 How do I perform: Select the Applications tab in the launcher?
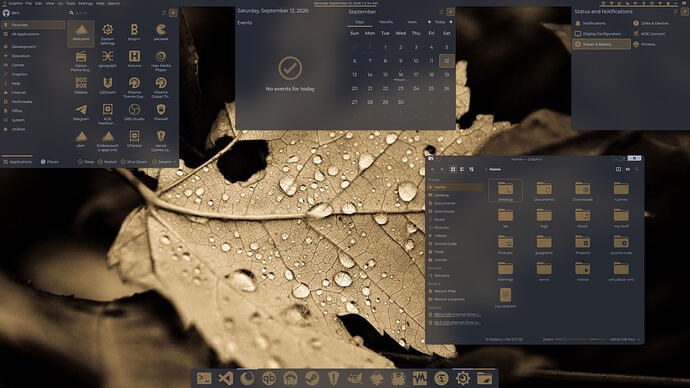click(x=17, y=162)
